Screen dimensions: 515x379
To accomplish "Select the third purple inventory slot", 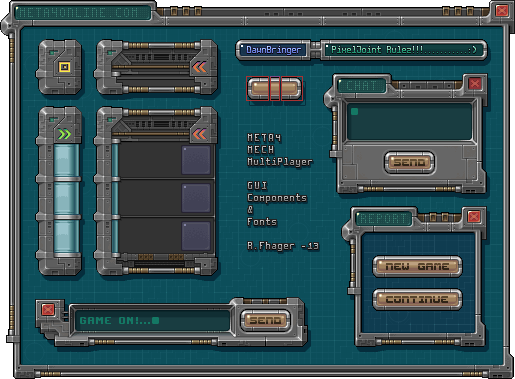I will click(x=196, y=236).
